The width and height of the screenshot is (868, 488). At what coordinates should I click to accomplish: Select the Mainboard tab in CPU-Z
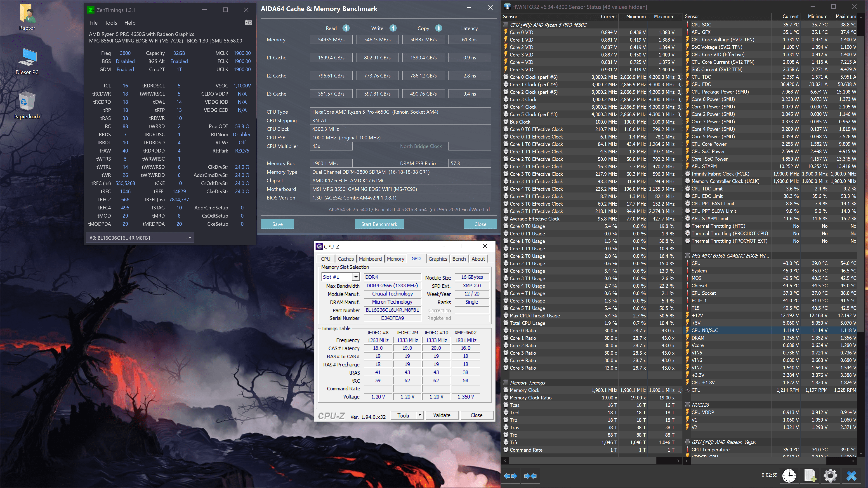coord(370,259)
